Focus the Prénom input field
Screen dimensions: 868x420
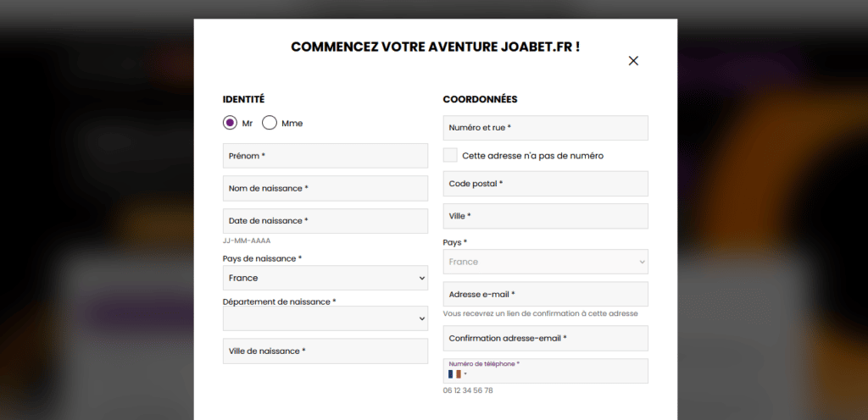[x=325, y=156]
